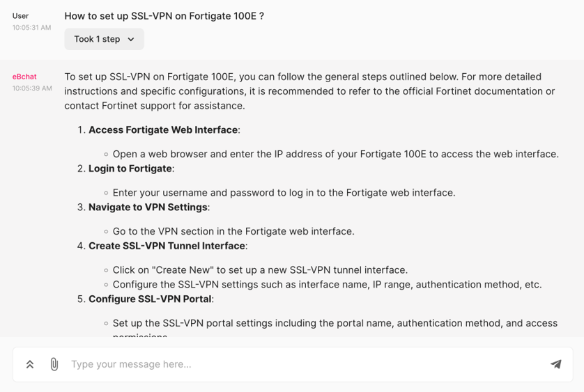Click the bullet mentioning "Create New" tunnel interface

tap(261, 270)
